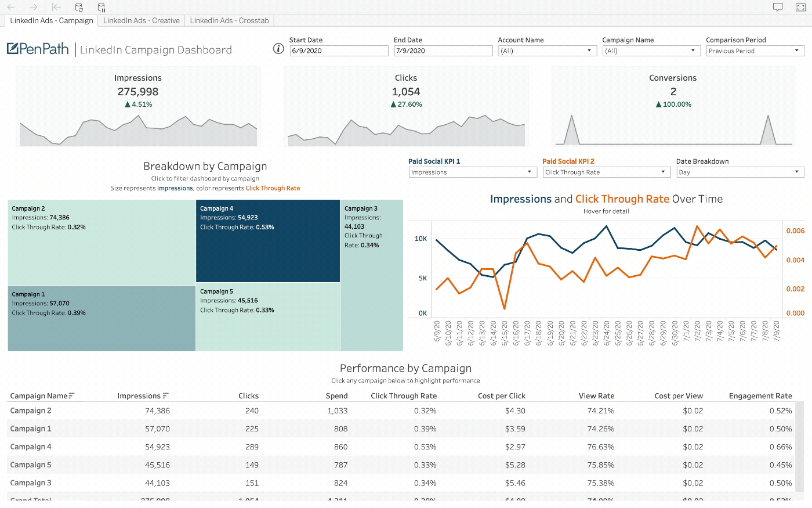The height and width of the screenshot is (508, 812).
Task: Select the Campaign 4 treemap tile
Action: 268,241
